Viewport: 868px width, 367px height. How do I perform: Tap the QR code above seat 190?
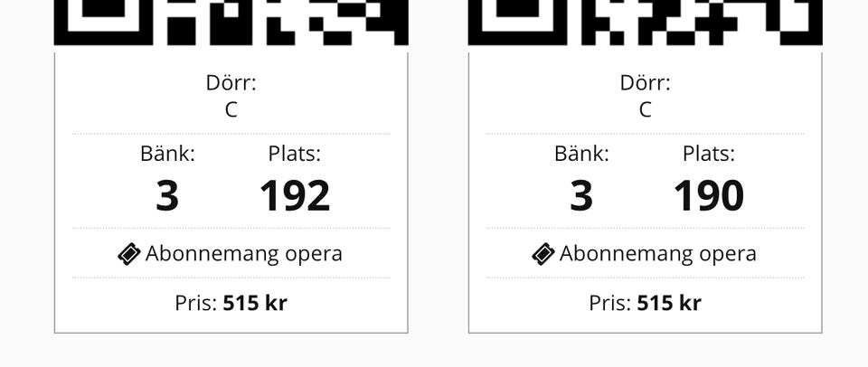(x=645, y=22)
